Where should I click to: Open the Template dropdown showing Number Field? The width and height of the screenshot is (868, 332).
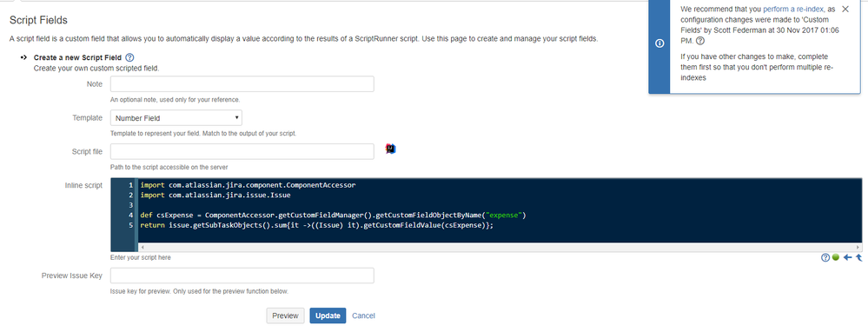(176, 118)
